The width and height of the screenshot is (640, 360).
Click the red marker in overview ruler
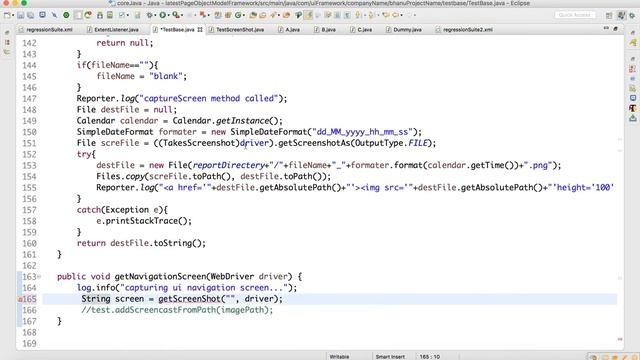click(x=620, y=339)
